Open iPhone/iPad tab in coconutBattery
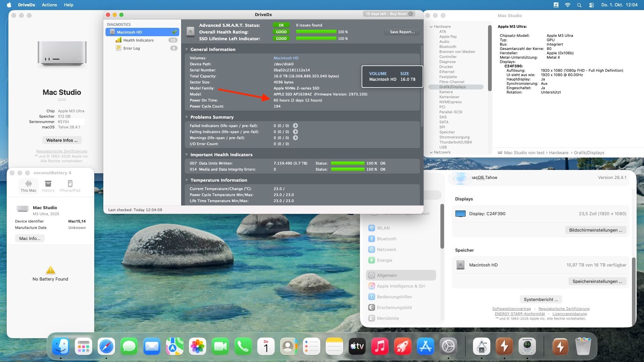Screen dimensions: 644x362 [x=70, y=186]
